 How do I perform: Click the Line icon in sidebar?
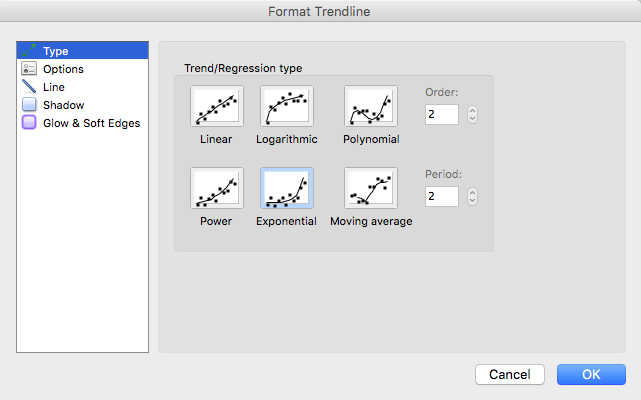click(x=29, y=87)
